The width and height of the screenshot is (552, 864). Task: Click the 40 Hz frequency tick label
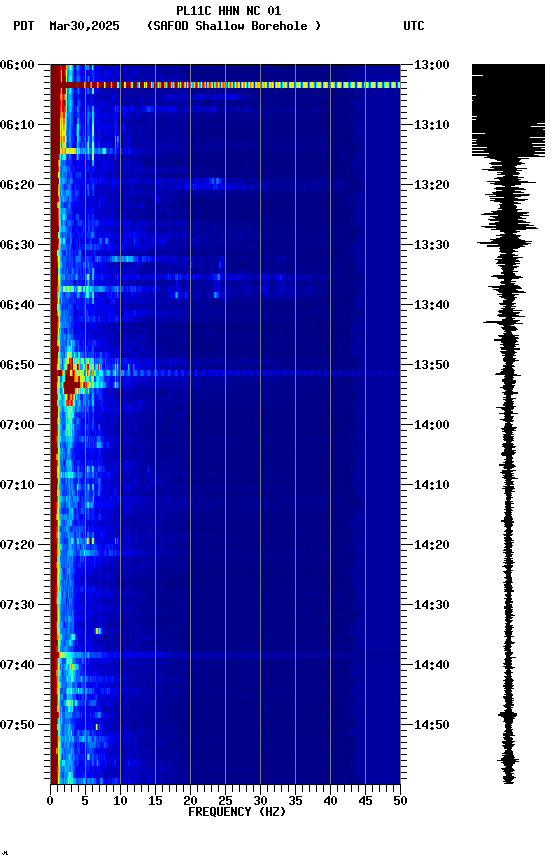(331, 801)
